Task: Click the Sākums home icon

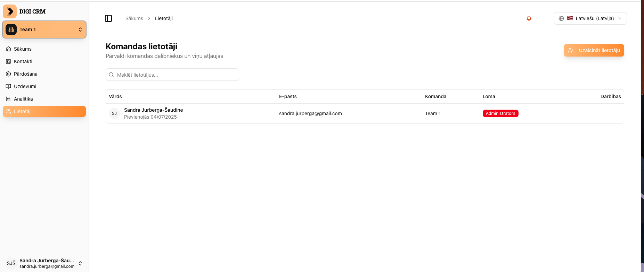Action: [x=8, y=49]
